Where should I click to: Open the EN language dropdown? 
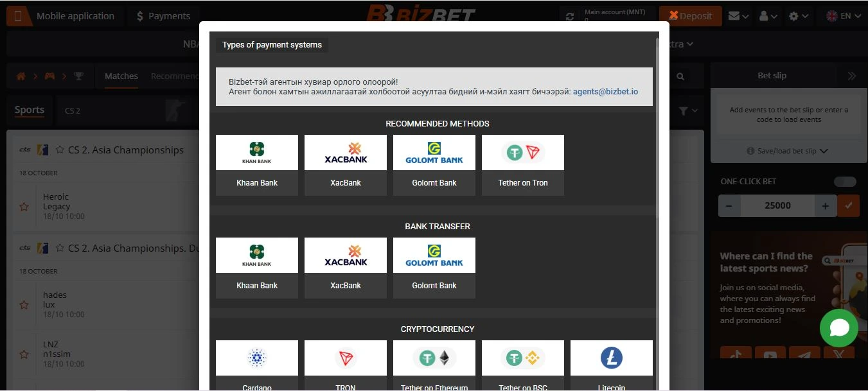pos(844,16)
